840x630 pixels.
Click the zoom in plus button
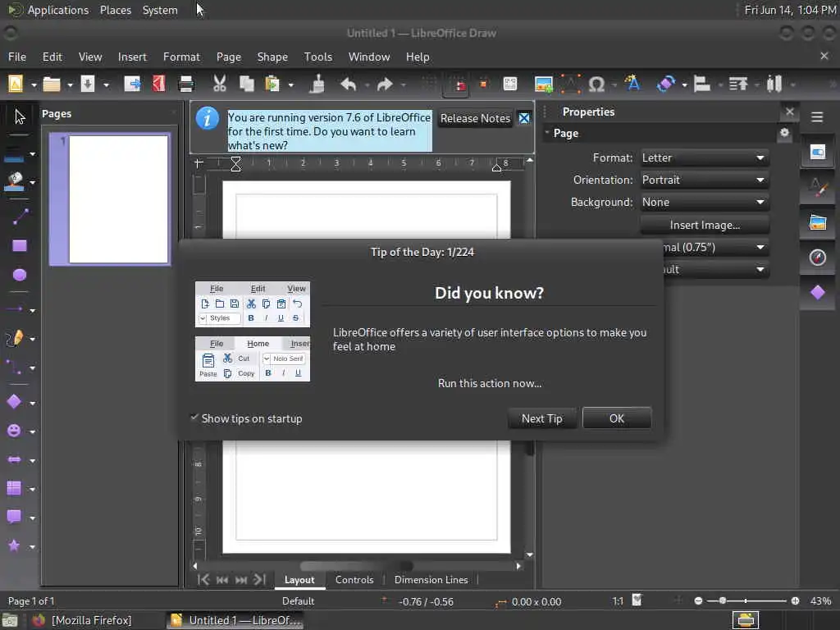point(795,600)
